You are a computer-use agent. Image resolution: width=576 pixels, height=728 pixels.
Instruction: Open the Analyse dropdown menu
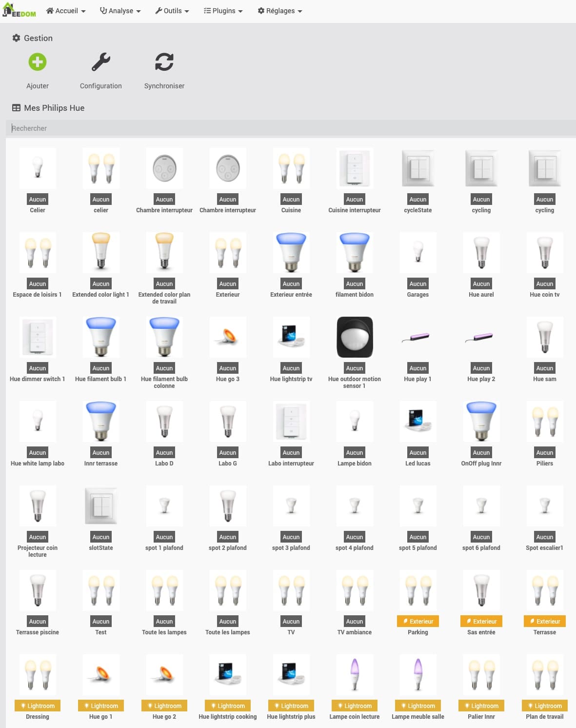[120, 11]
